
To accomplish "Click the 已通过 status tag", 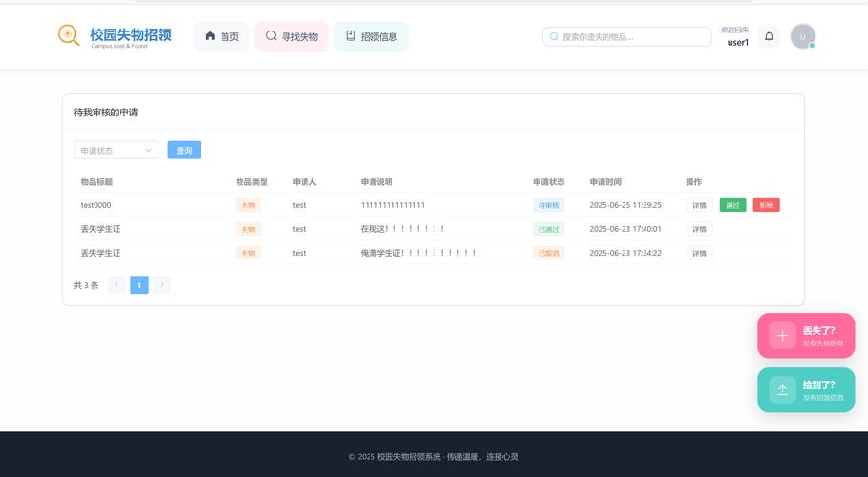I will coord(549,229).
